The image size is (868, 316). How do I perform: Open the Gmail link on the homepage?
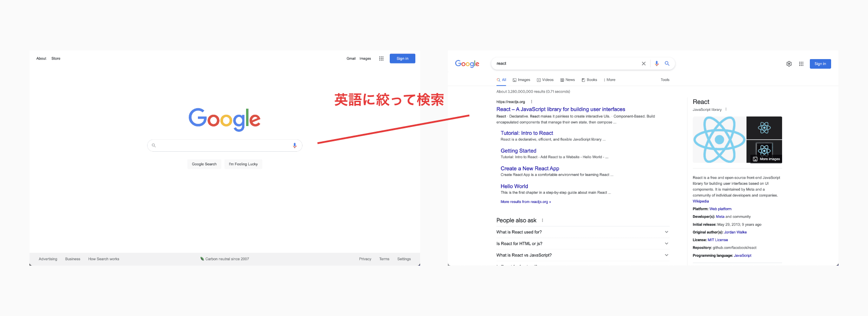(x=351, y=59)
